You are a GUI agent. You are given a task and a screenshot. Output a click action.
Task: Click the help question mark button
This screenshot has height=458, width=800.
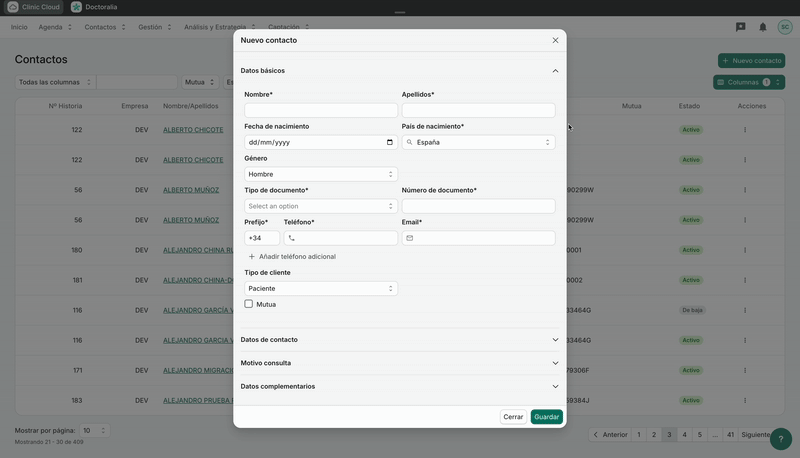[781, 439]
